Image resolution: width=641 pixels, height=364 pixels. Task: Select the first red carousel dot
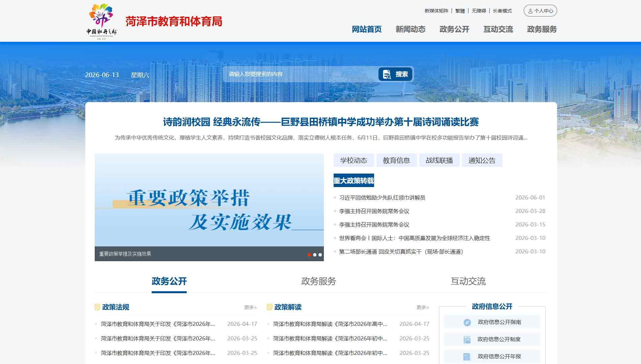[309, 255]
